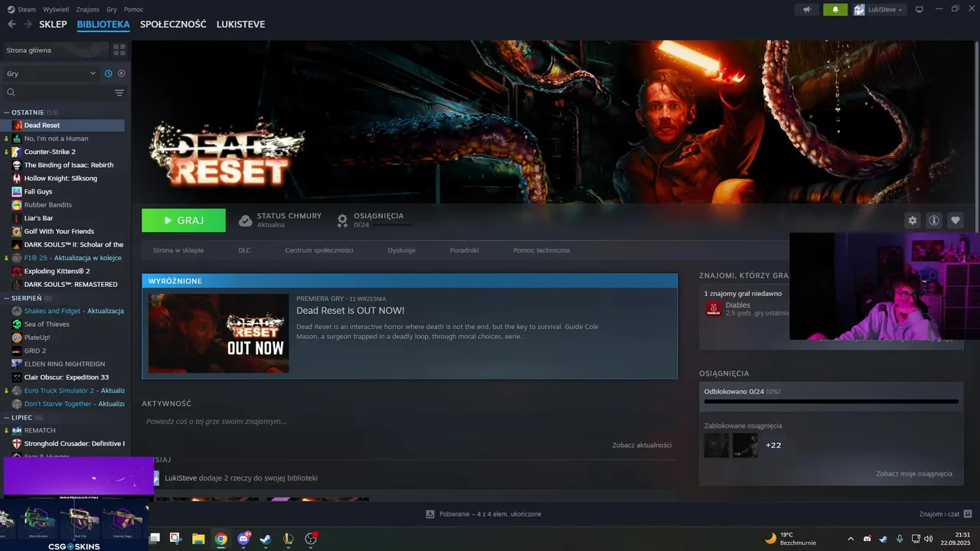The image size is (980, 551).
Task: Open the +22 locked achievements count
Action: 773,445
